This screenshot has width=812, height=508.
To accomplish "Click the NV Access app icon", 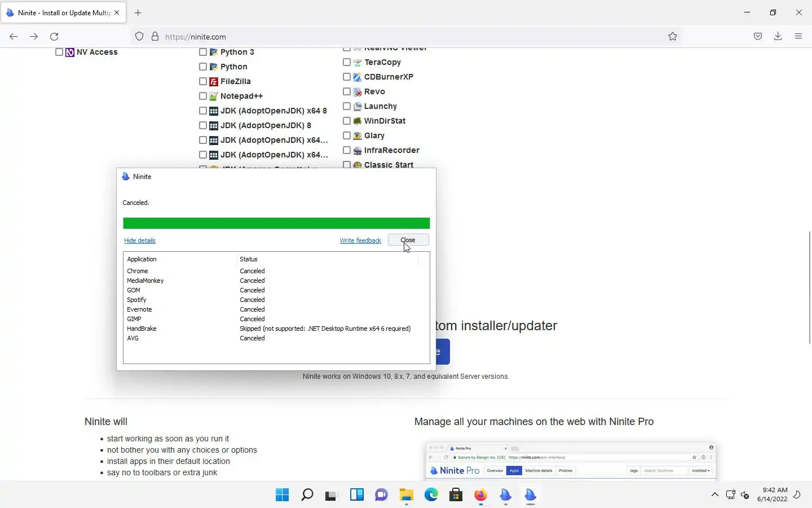I will 70,52.
